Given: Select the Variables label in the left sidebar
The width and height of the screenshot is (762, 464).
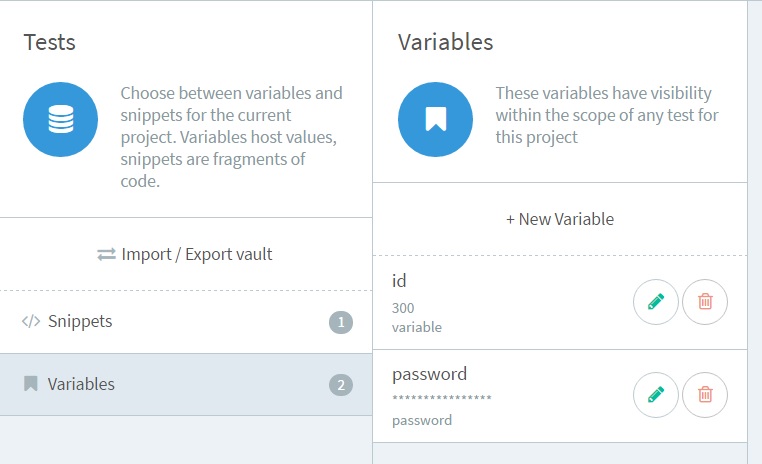Looking at the screenshot, I should pyautogui.click(x=81, y=384).
